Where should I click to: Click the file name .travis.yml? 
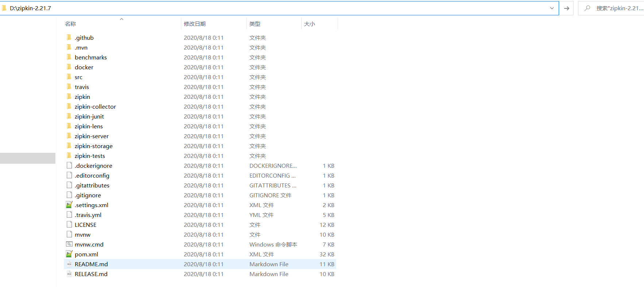88,215
